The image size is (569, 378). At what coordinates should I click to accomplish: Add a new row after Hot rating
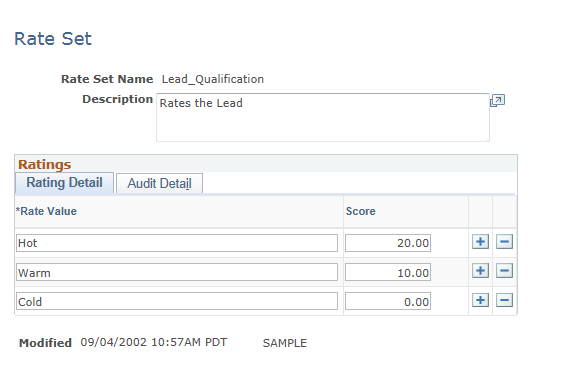[480, 242]
